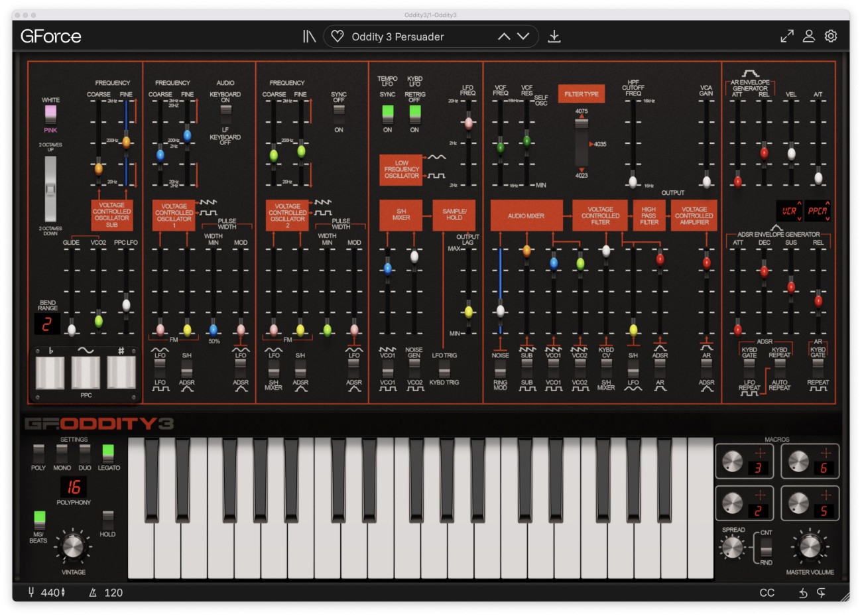This screenshot has width=862, height=616.
Task: Click the FILTER TYPE button
Action: (x=581, y=93)
